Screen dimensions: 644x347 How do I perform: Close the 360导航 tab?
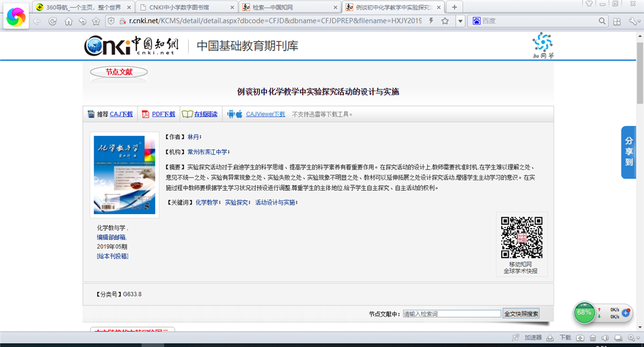tap(129, 8)
